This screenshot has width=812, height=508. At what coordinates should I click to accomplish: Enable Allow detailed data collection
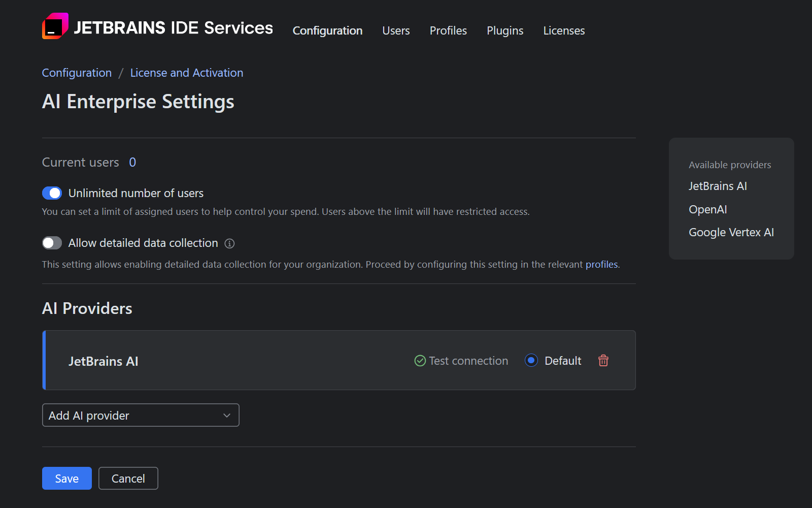coord(52,243)
